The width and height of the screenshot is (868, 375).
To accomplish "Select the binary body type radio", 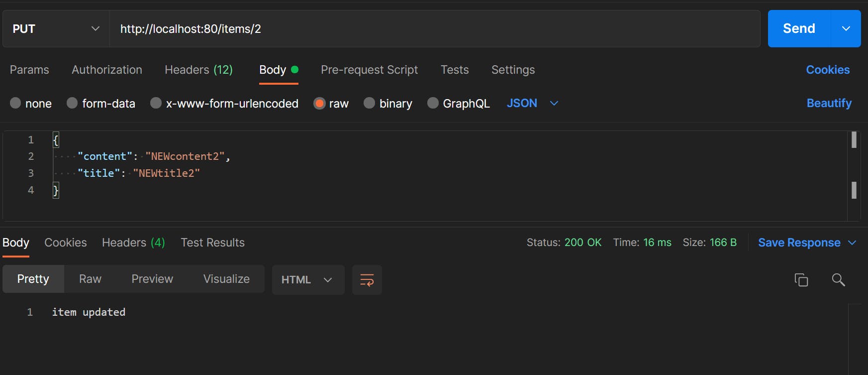I will coord(369,103).
